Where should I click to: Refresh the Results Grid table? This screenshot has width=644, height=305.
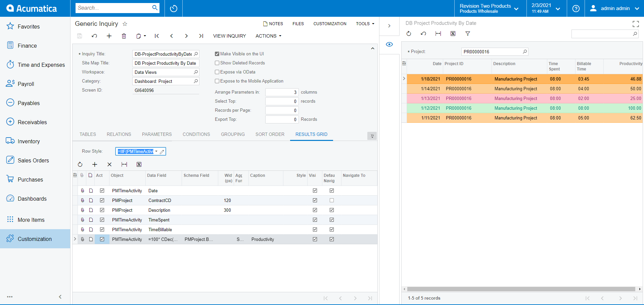point(80,164)
